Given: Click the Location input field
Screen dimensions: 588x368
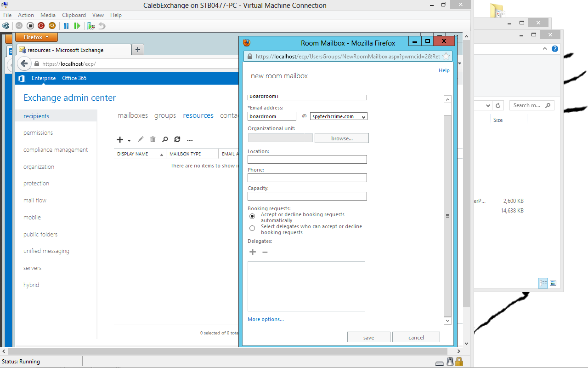Looking at the screenshot, I should pyautogui.click(x=307, y=160).
